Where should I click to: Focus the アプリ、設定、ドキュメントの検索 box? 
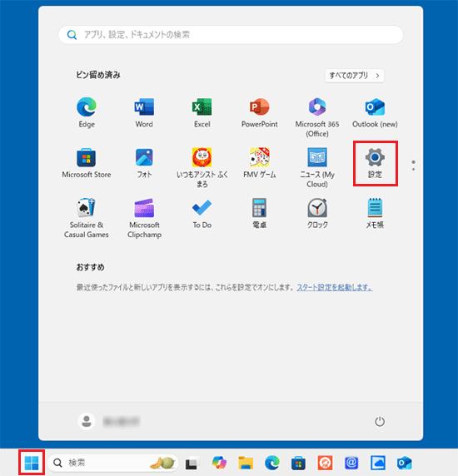coord(231,35)
